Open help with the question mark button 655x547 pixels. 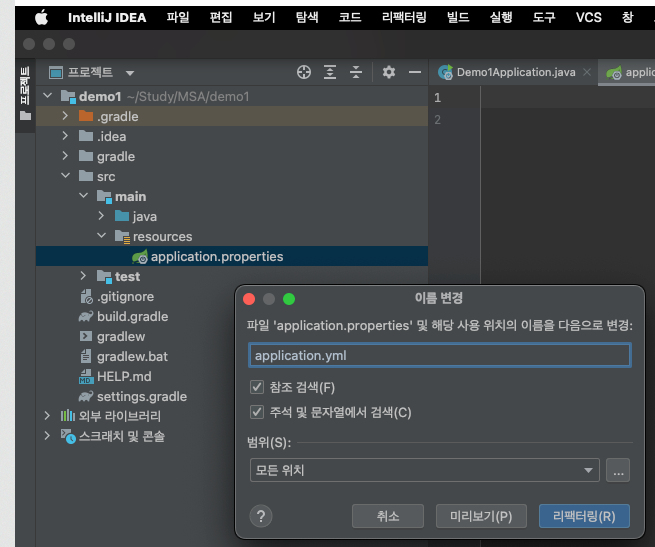[x=261, y=516]
